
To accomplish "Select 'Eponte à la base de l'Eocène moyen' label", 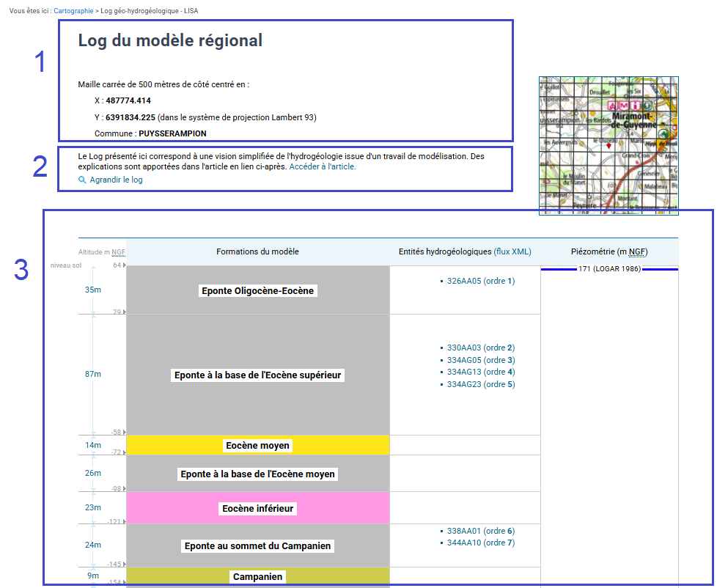I will click(x=258, y=474).
